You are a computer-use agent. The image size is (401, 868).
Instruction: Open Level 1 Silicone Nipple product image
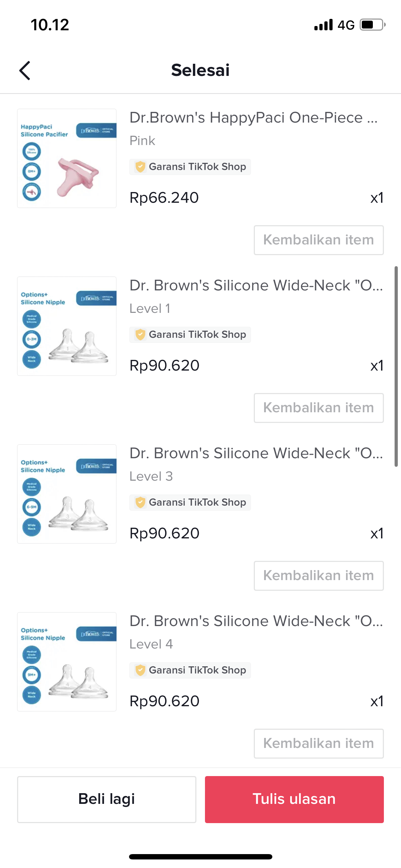tap(67, 326)
